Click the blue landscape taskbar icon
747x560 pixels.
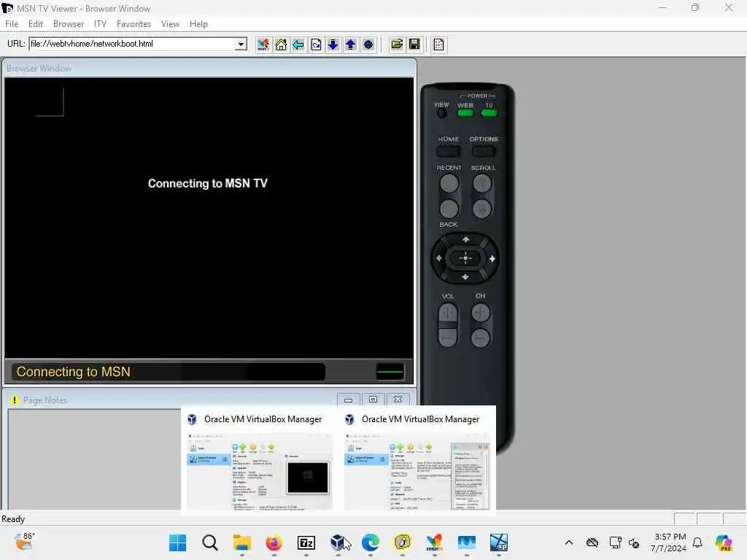[x=467, y=542]
